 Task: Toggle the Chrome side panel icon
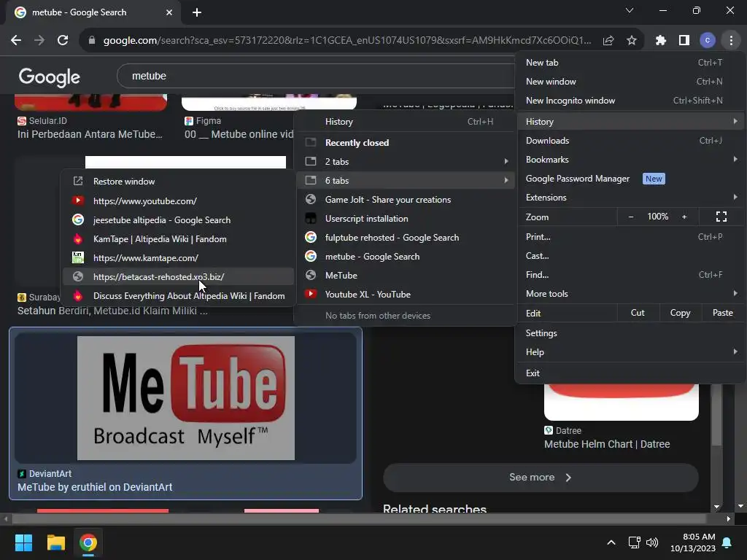[684, 41]
